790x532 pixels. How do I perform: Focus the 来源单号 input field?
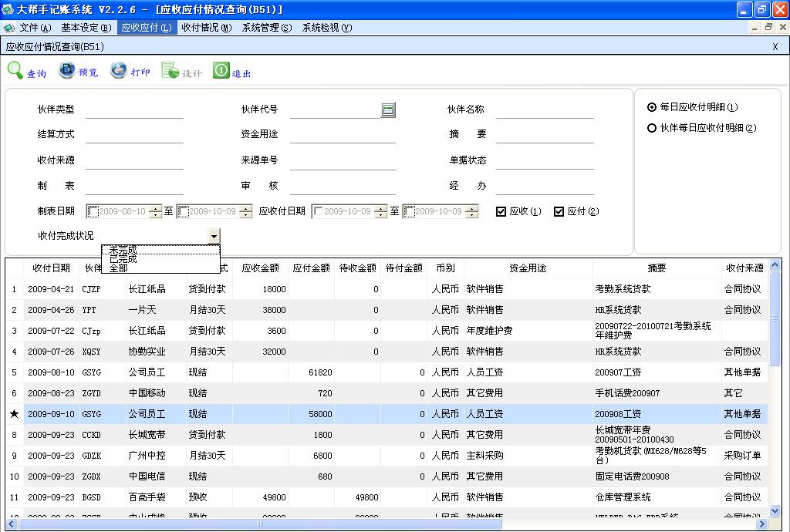tap(343, 161)
